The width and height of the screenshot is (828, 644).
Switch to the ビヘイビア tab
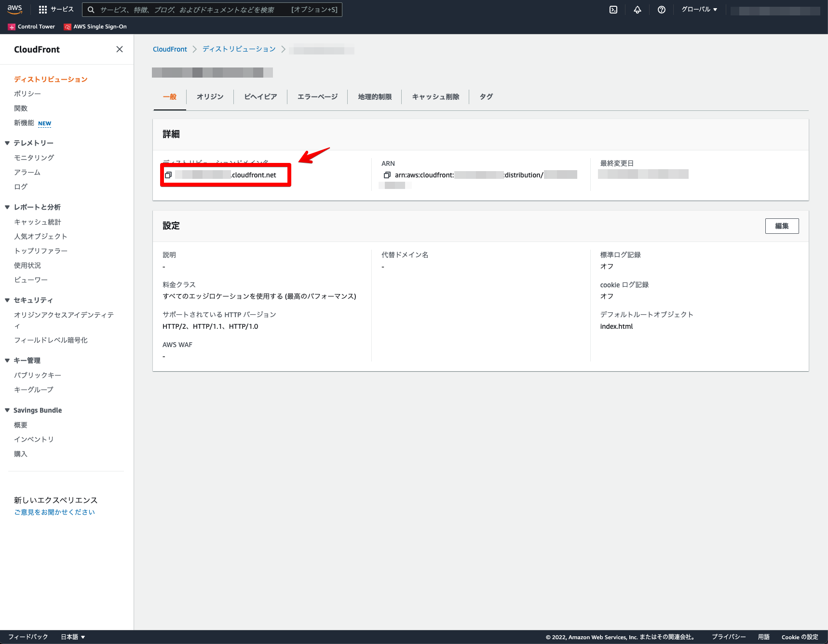(x=260, y=97)
